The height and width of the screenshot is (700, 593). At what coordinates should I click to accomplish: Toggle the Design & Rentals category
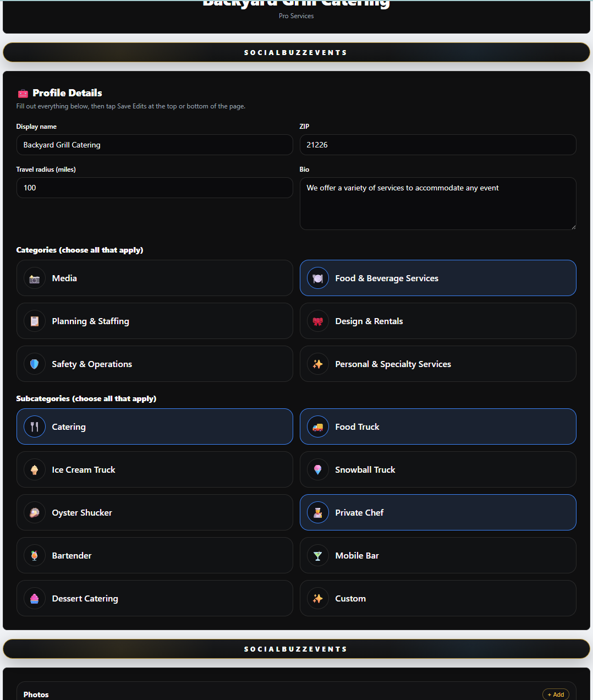click(x=438, y=321)
